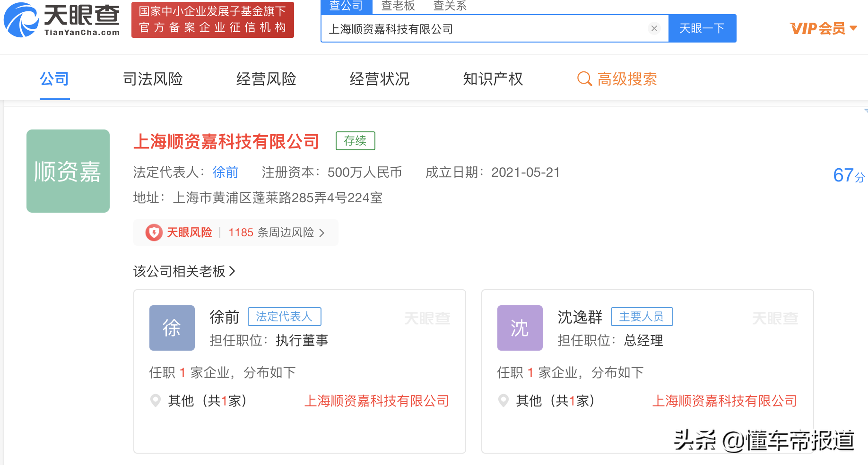Expand the 该公司相关老板 section arrow
Screen dimensions: 868x465
[232, 271]
